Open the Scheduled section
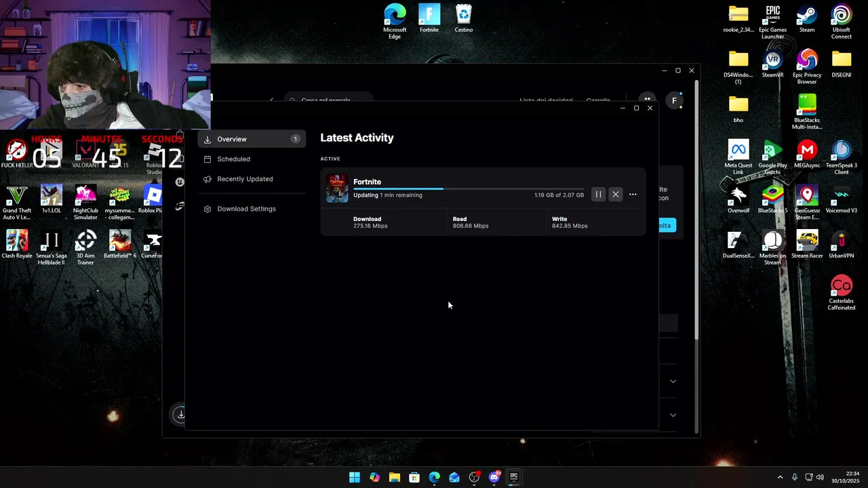The width and height of the screenshot is (868, 488). pyautogui.click(x=233, y=159)
